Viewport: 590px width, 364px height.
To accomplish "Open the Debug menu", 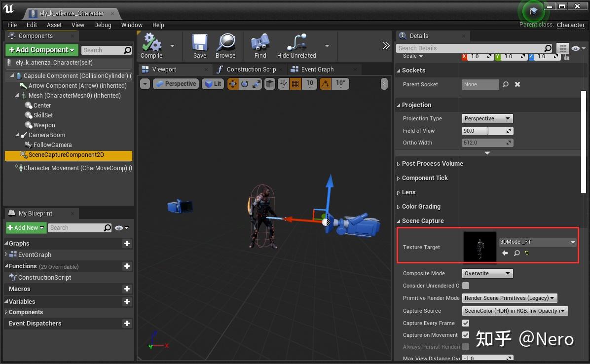I will point(103,25).
